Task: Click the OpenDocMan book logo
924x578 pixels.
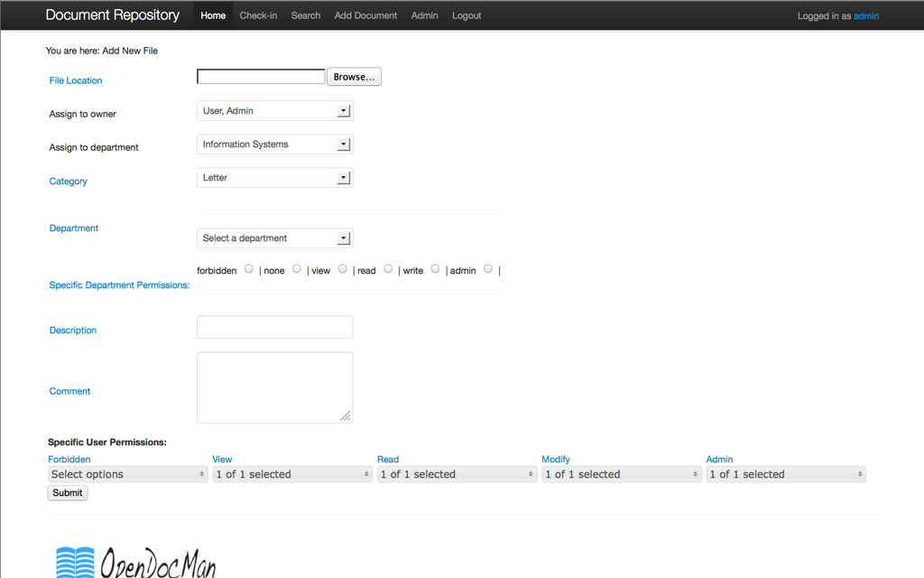Action: [75, 561]
